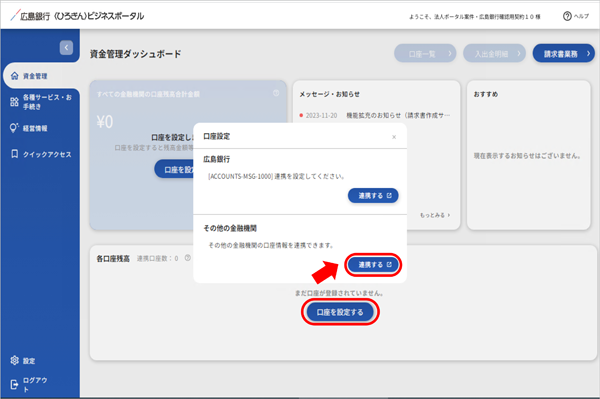Viewport: 600px width, 399px height.
Task: Click the lightbulb icon beside 経営情報
Action: coord(14,128)
